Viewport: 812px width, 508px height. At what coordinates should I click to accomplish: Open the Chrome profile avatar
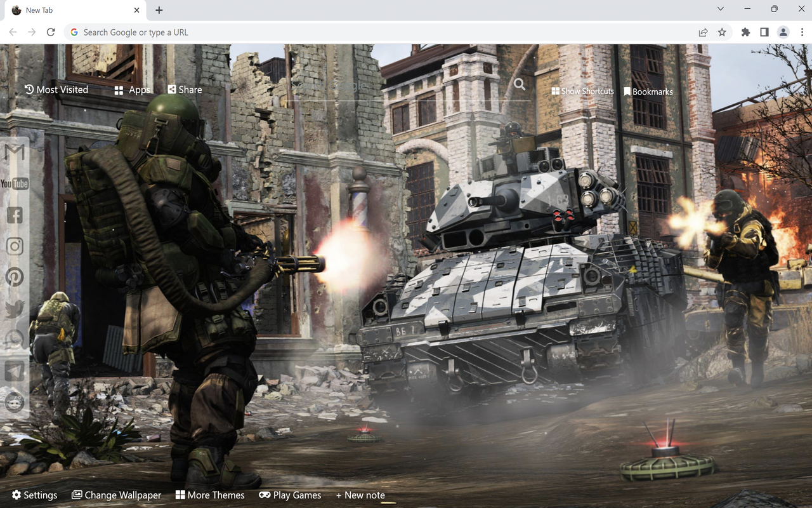tap(783, 32)
